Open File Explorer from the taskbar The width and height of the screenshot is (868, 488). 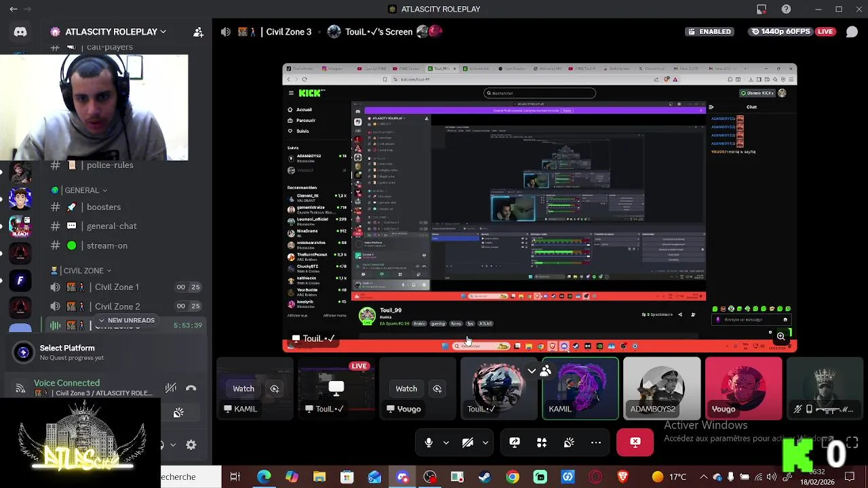[x=319, y=477]
